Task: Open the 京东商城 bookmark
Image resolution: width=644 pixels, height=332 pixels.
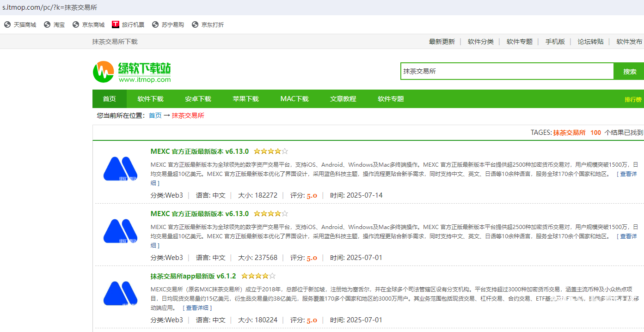Action: [x=88, y=25]
